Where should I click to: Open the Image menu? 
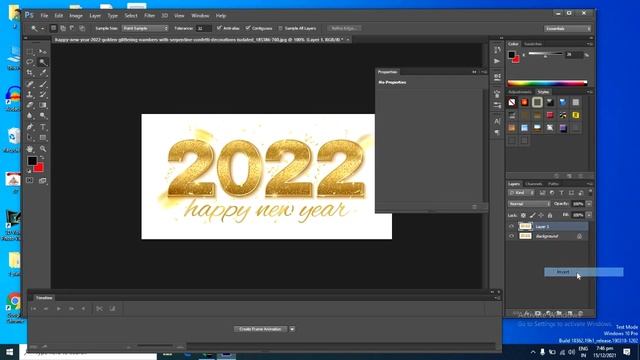point(76,16)
